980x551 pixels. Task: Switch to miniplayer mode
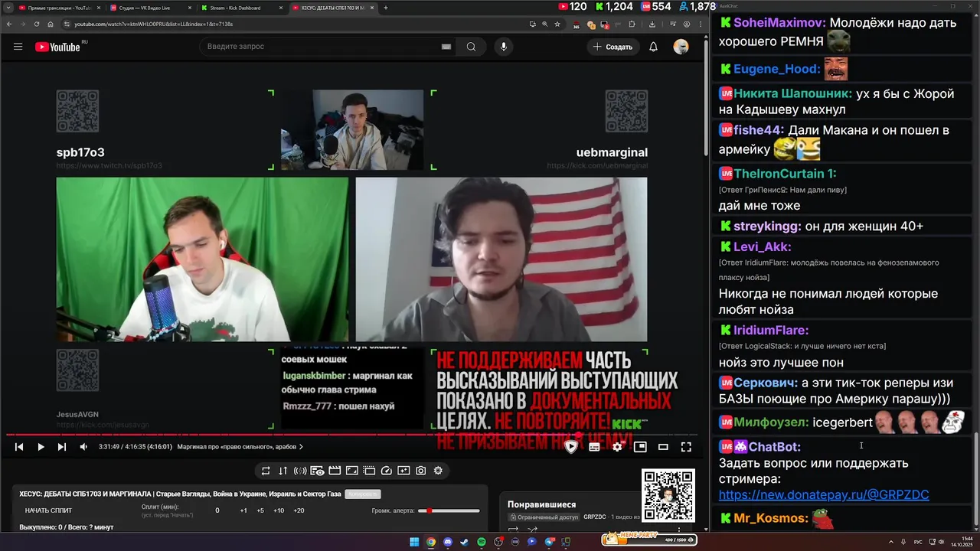640,447
